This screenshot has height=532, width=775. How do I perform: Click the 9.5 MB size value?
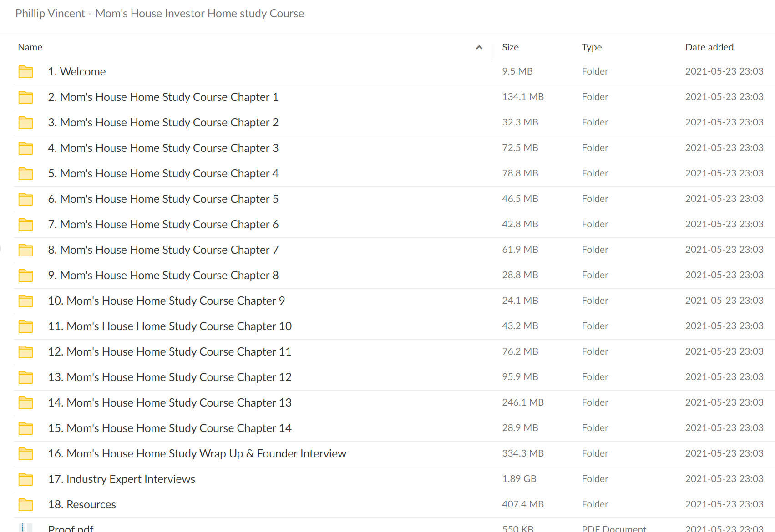click(x=517, y=71)
